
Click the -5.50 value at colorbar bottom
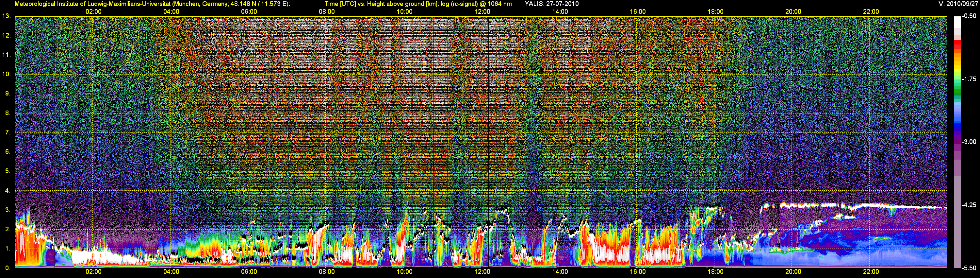point(969,268)
